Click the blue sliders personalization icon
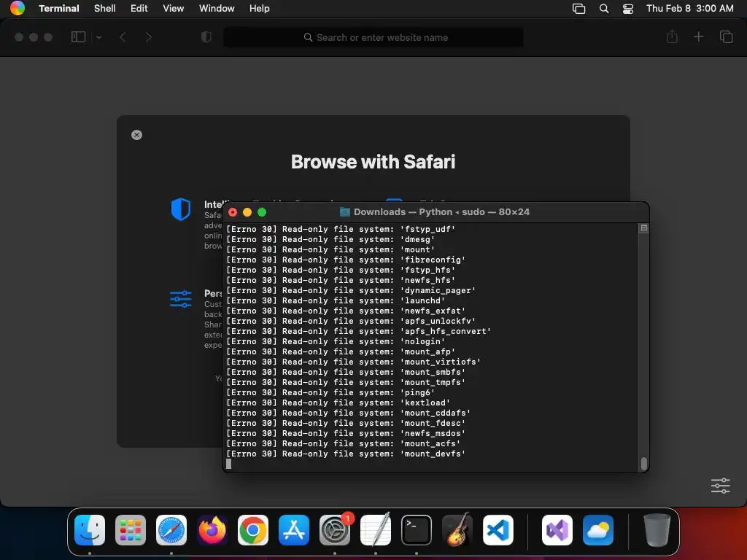The width and height of the screenshot is (747, 560). click(181, 299)
